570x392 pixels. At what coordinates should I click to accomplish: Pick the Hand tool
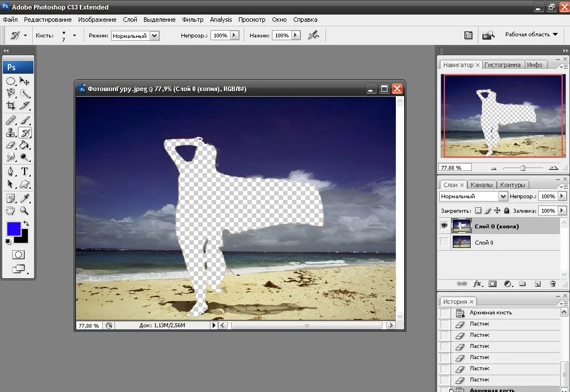tap(11, 211)
